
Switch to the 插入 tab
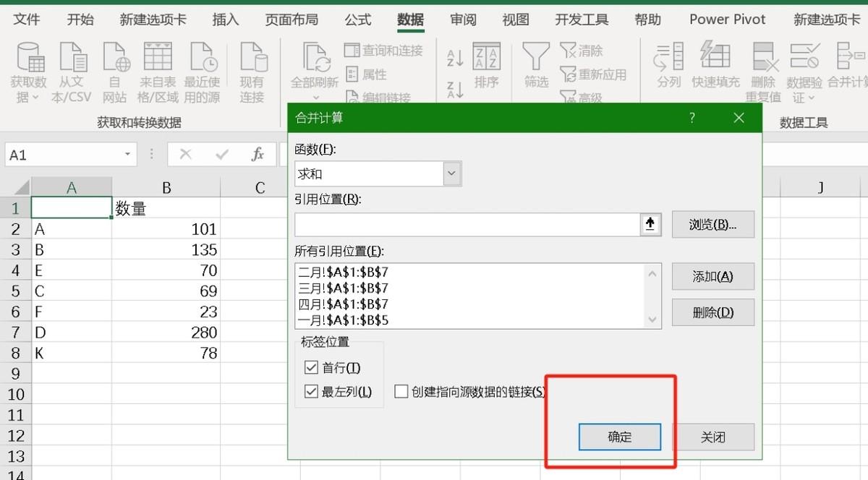(226, 20)
